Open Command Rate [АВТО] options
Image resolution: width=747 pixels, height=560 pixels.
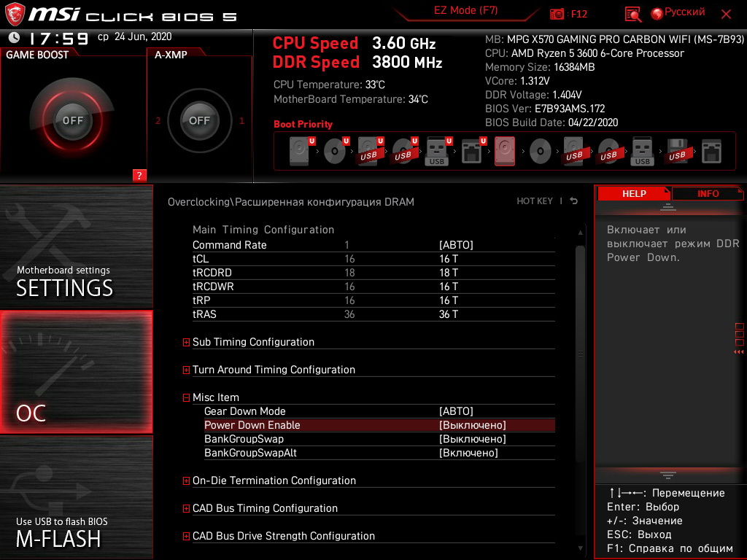coord(456,245)
